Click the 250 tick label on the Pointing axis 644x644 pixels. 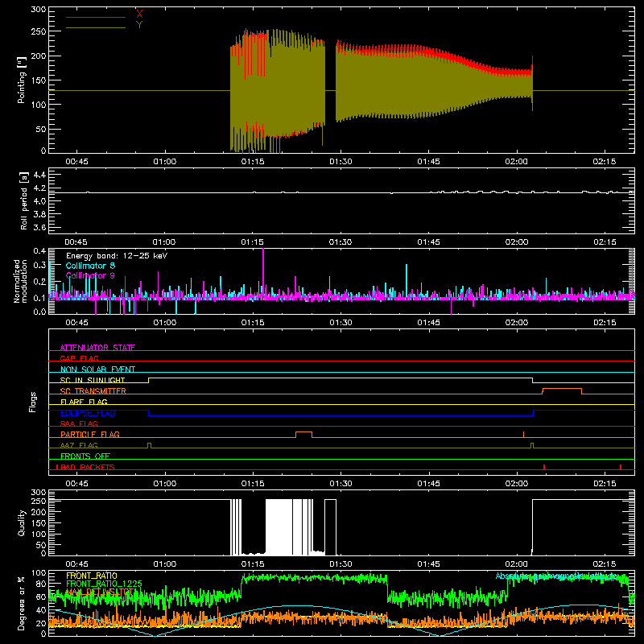point(38,31)
